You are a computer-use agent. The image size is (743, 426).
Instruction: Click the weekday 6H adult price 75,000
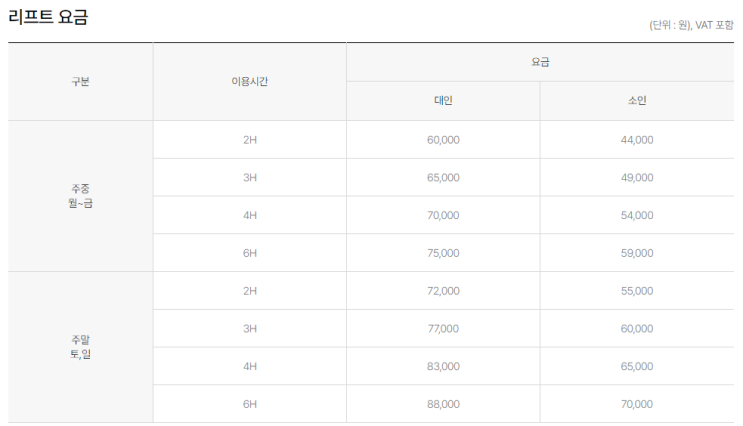(443, 253)
